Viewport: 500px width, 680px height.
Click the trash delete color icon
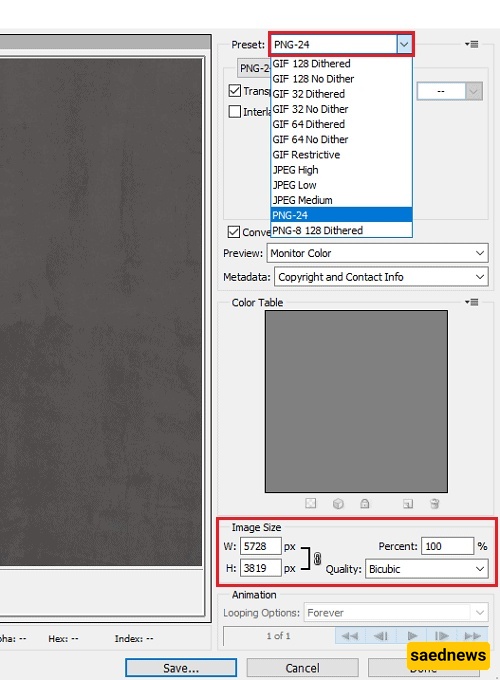pyautogui.click(x=435, y=503)
